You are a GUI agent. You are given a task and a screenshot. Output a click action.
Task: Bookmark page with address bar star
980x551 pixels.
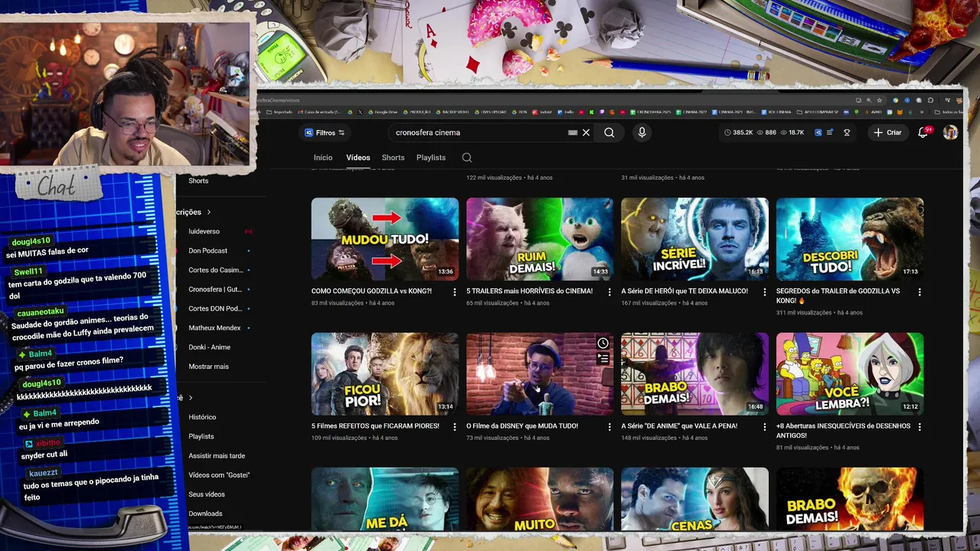[x=879, y=100]
